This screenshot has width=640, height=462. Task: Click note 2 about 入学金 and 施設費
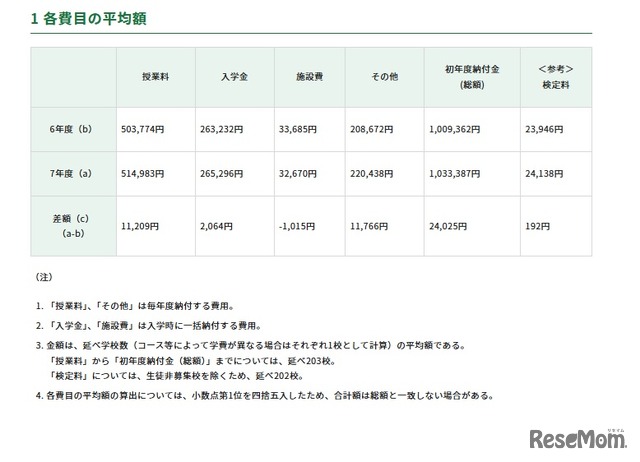point(149,326)
